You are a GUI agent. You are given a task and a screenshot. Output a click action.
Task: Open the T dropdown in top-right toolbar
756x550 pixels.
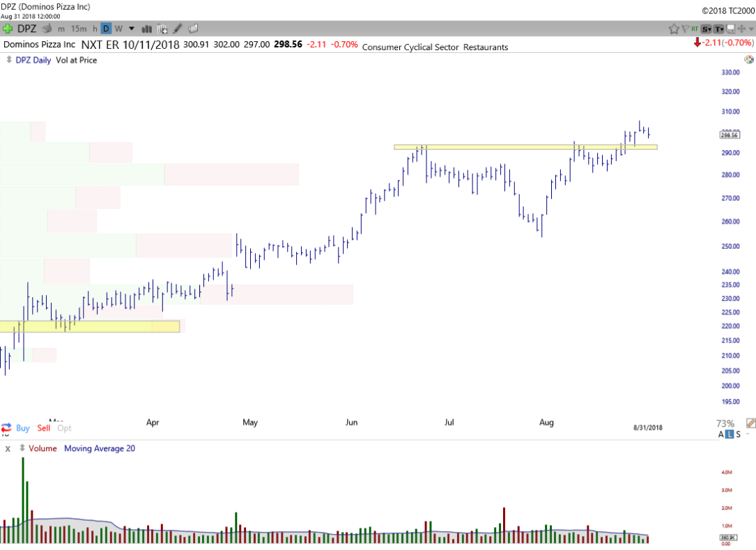[x=718, y=29]
